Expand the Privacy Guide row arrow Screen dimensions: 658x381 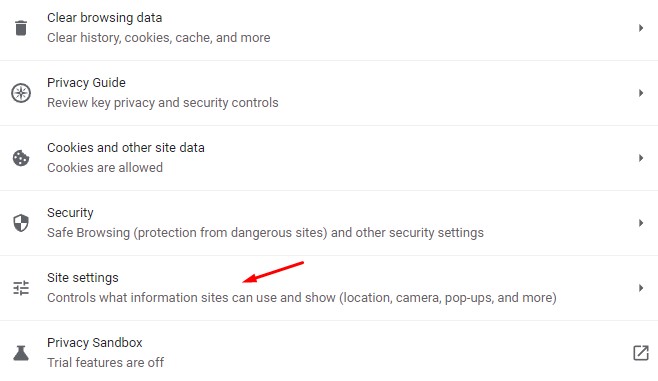[x=641, y=93]
